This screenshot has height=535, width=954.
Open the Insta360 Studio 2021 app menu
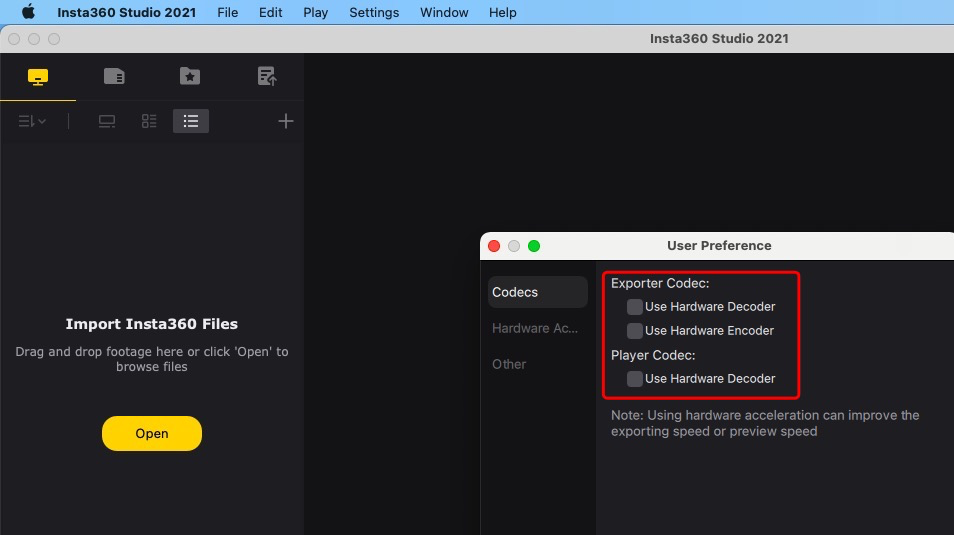click(x=127, y=12)
